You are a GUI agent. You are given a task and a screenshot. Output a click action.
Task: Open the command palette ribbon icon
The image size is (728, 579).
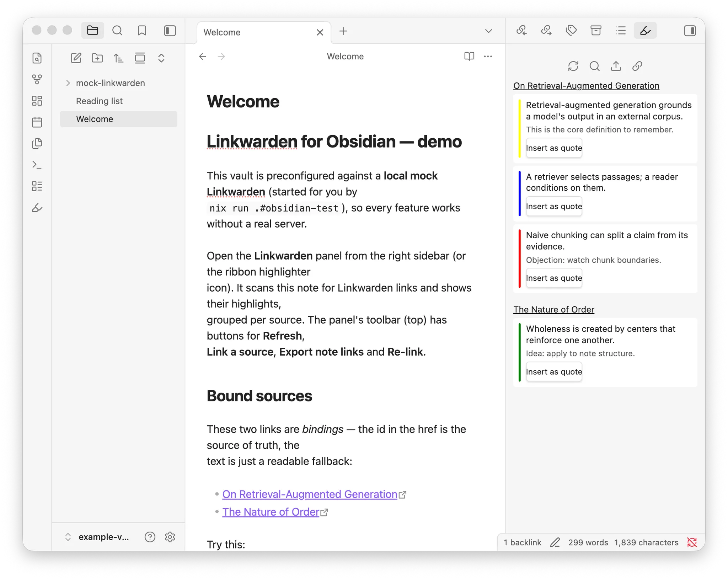(37, 165)
